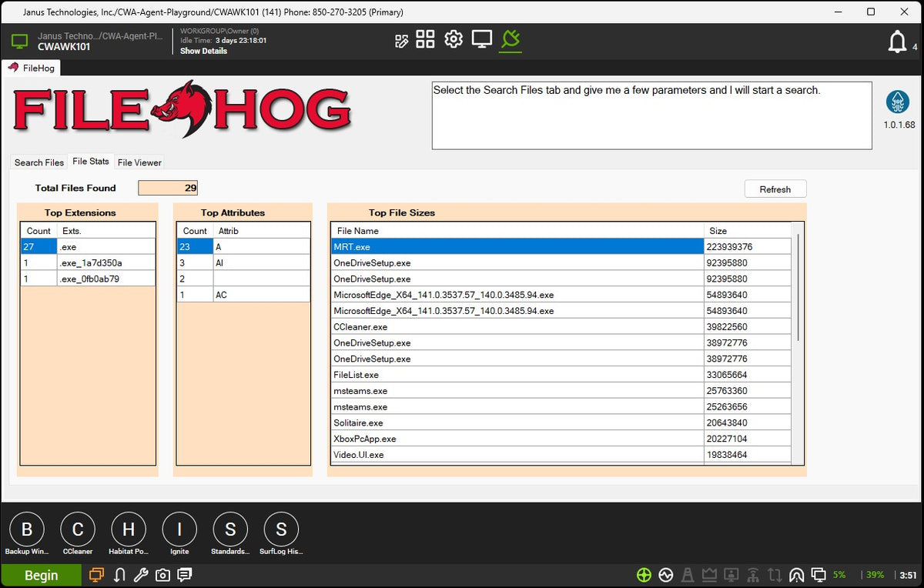Screen dimensions: 924x588
Task: Select the Video.UI.exe row
Action: tap(561, 455)
